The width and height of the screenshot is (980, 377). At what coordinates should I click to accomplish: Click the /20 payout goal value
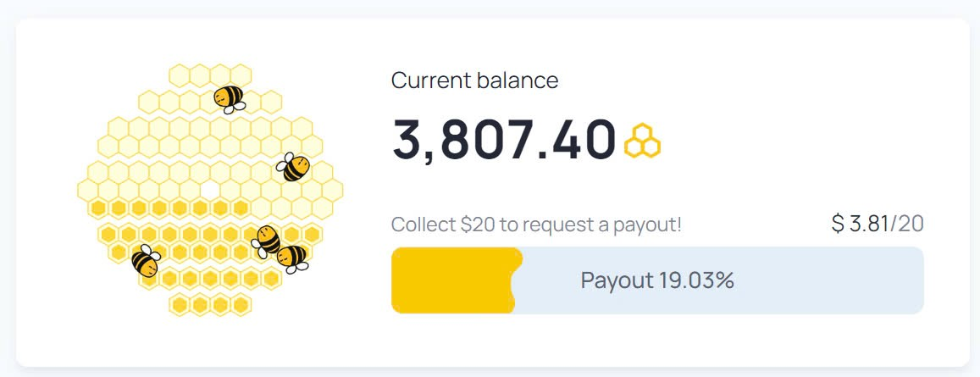click(x=907, y=224)
